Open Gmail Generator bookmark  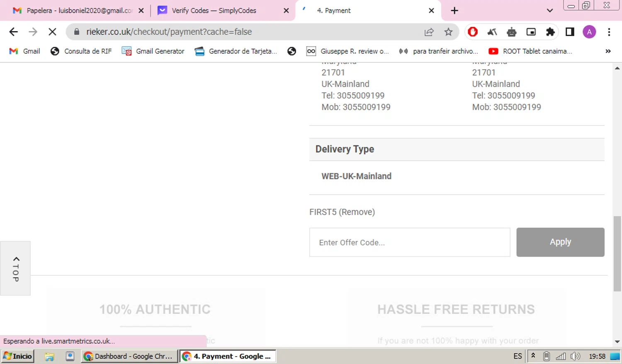(153, 51)
